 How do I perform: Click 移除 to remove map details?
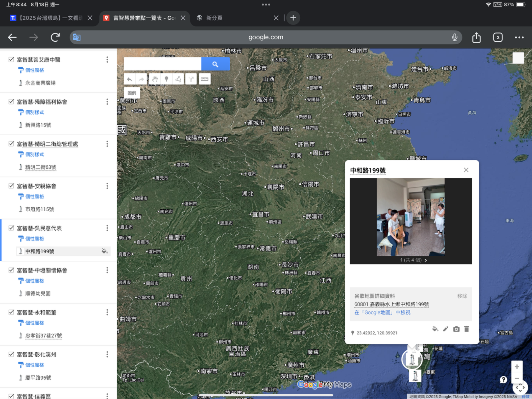coord(462,296)
